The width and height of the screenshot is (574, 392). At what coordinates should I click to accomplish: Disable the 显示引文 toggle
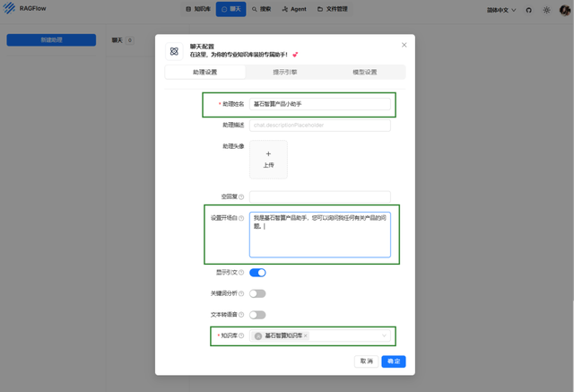(x=257, y=273)
